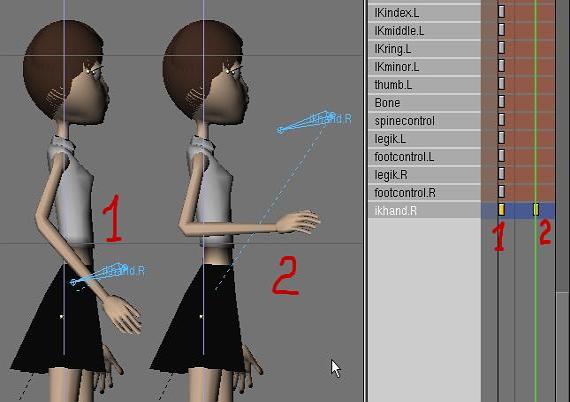Select the Bone channel row
The width and height of the screenshot is (570, 402).
coord(424,103)
